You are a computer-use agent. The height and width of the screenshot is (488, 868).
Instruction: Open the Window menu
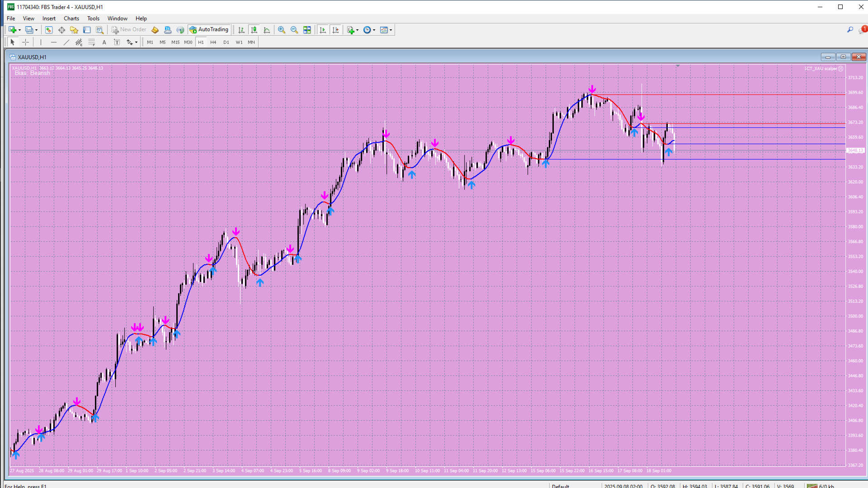pyautogui.click(x=117, y=19)
